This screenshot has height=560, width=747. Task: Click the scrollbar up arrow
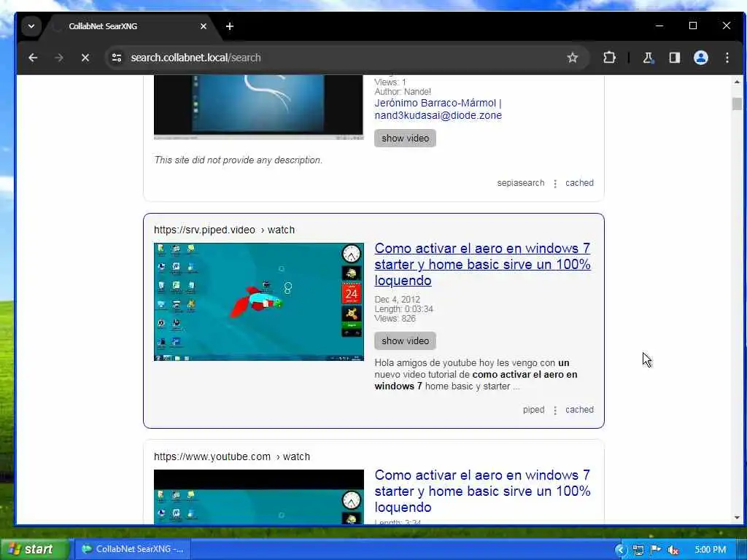point(737,82)
